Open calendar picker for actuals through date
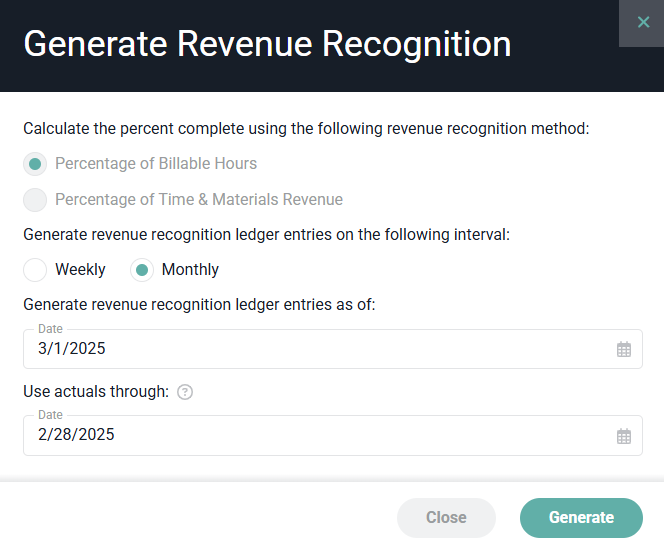 [x=624, y=436]
